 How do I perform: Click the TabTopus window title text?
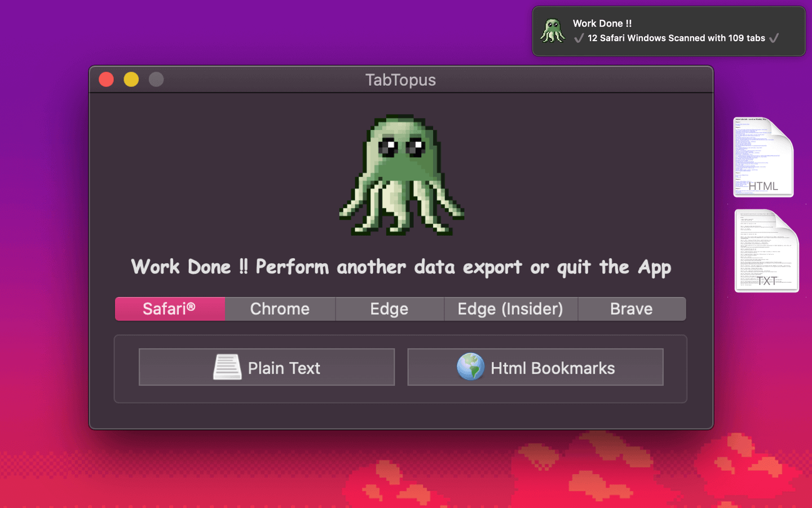point(400,80)
